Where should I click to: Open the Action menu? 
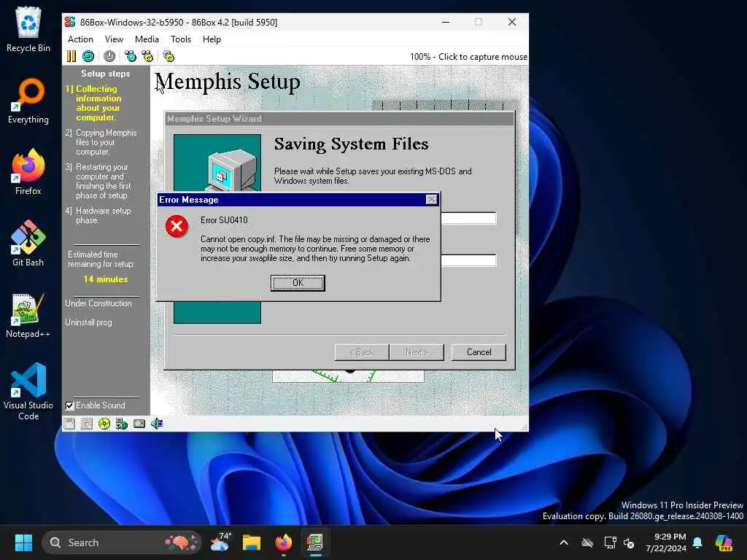(x=80, y=39)
